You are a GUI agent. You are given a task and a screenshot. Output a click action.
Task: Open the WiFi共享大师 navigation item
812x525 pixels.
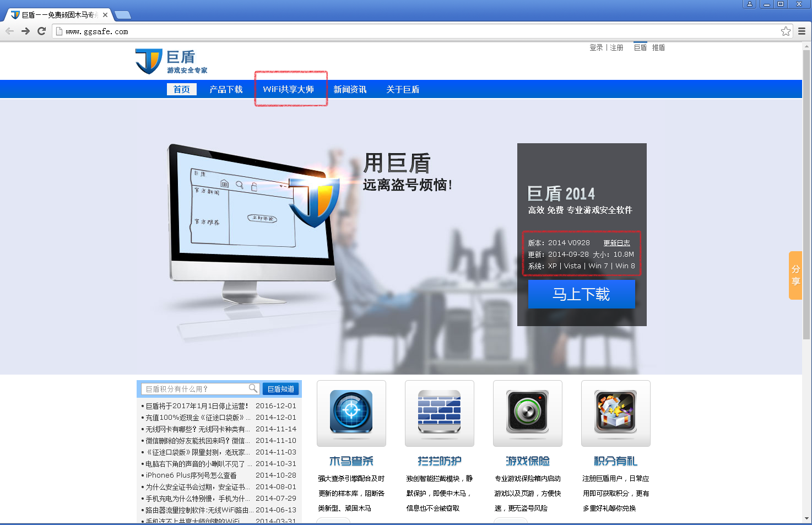pyautogui.click(x=289, y=89)
